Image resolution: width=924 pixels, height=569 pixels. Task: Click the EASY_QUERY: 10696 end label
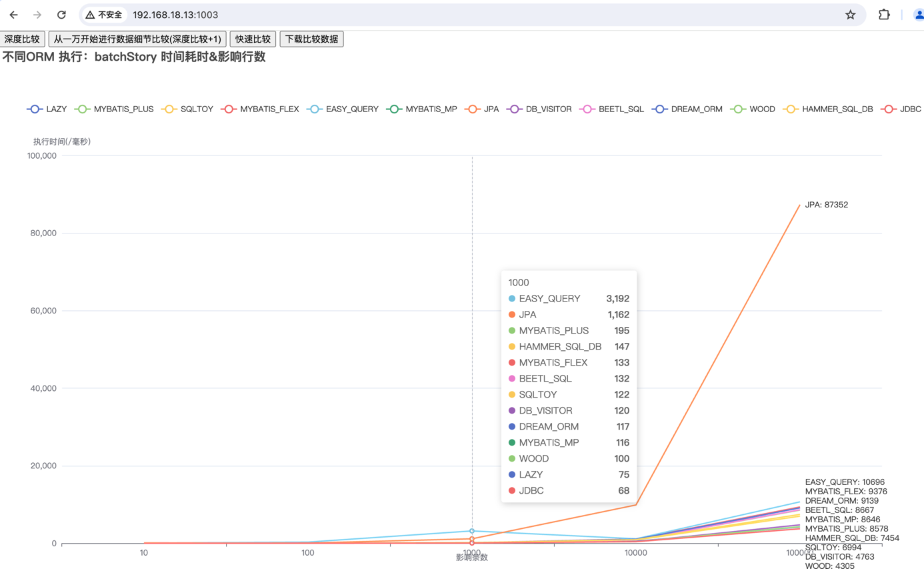(x=845, y=482)
